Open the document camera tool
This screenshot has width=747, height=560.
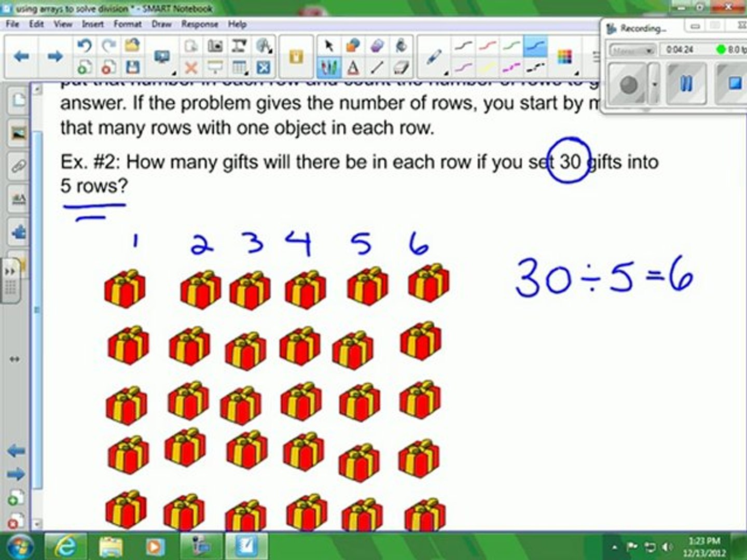[x=239, y=46]
